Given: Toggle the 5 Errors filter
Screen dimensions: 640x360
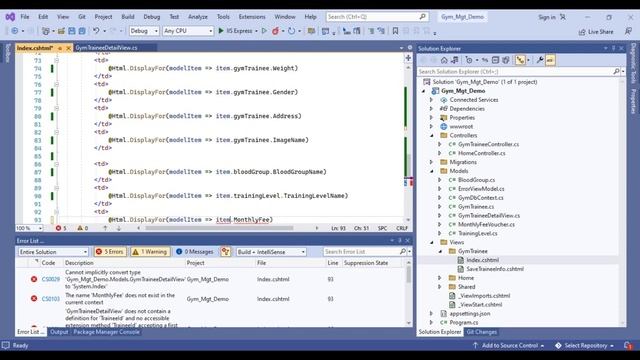Looking at the screenshot, I should 109,252.
